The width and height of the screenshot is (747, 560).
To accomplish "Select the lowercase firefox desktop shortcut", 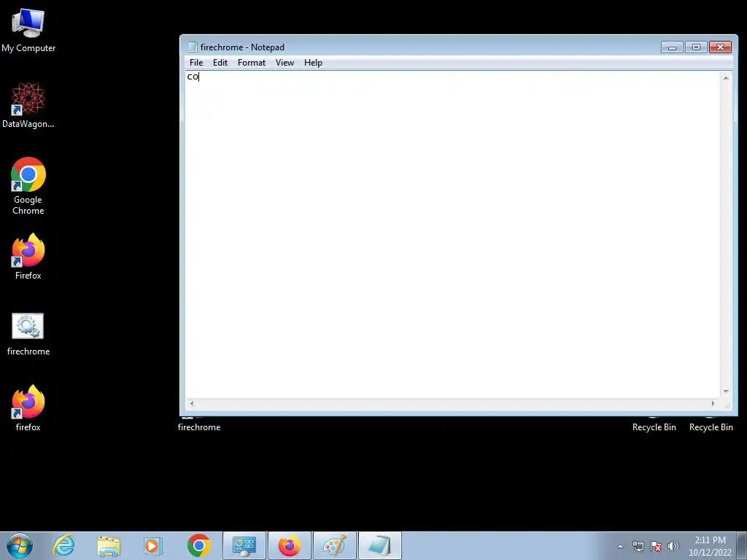I will coord(28,408).
